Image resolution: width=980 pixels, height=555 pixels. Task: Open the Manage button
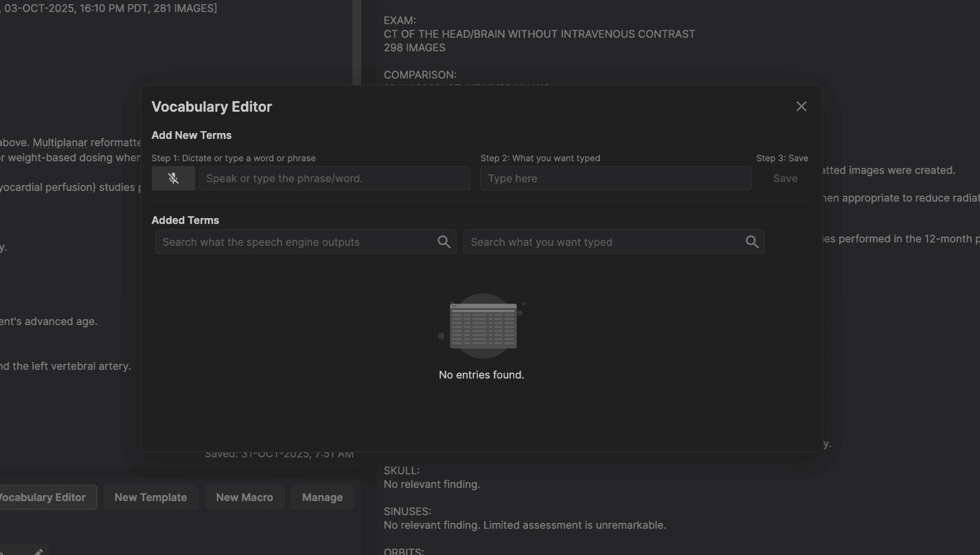click(322, 497)
